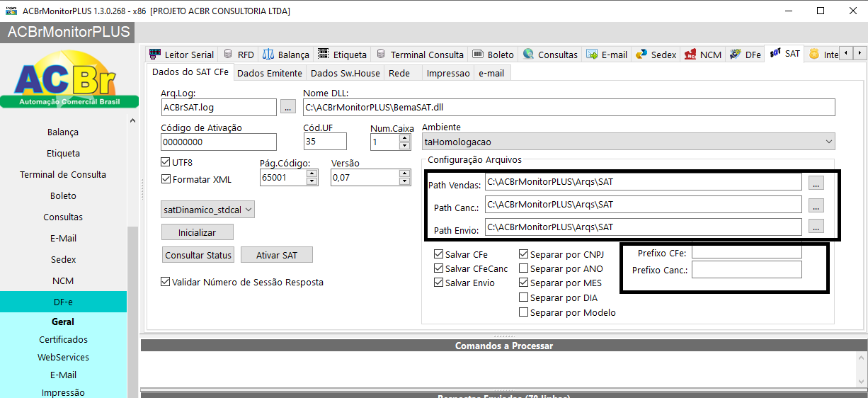Viewport: 868px width, 398px height.
Task: Click the Nome DLL input field
Action: pyautogui.click(x=569, y=108)
